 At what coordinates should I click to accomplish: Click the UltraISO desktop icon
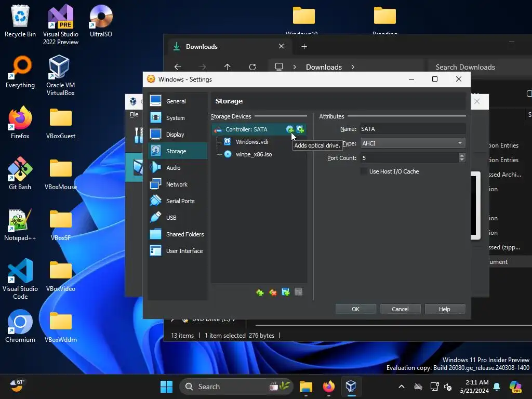(x=101, y=21)
